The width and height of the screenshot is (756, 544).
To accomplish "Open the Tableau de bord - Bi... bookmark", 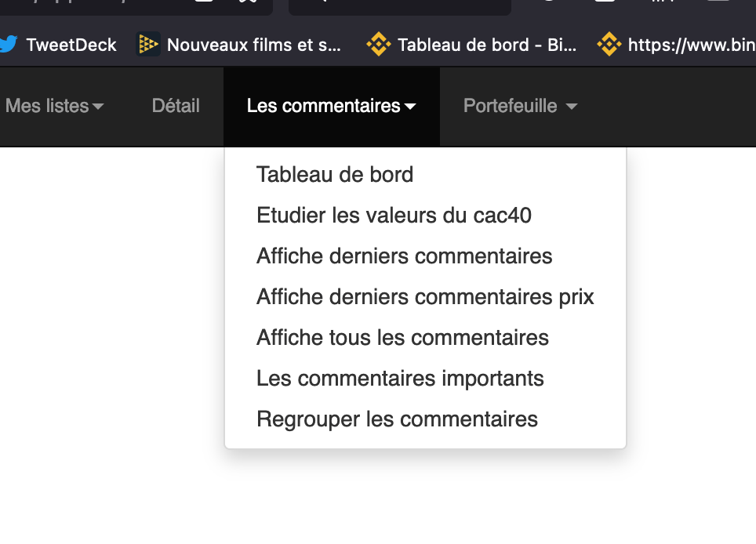I will (x=486, y=45).
